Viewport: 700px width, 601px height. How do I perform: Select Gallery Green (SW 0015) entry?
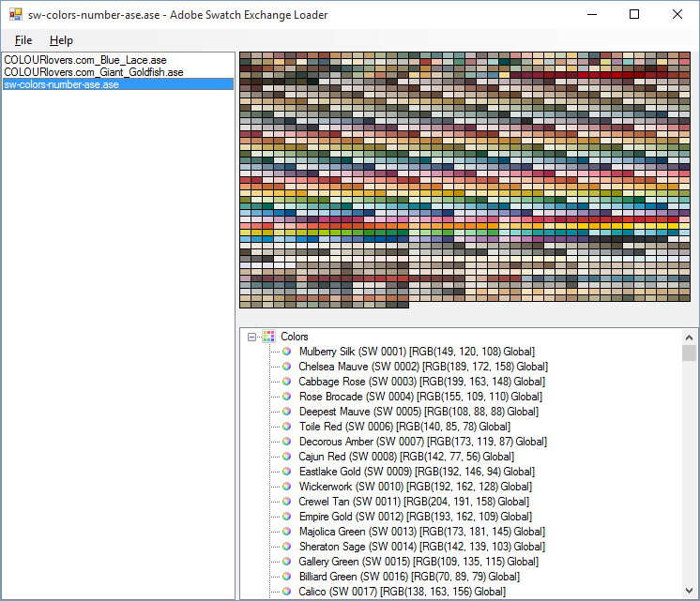point(418,562)
